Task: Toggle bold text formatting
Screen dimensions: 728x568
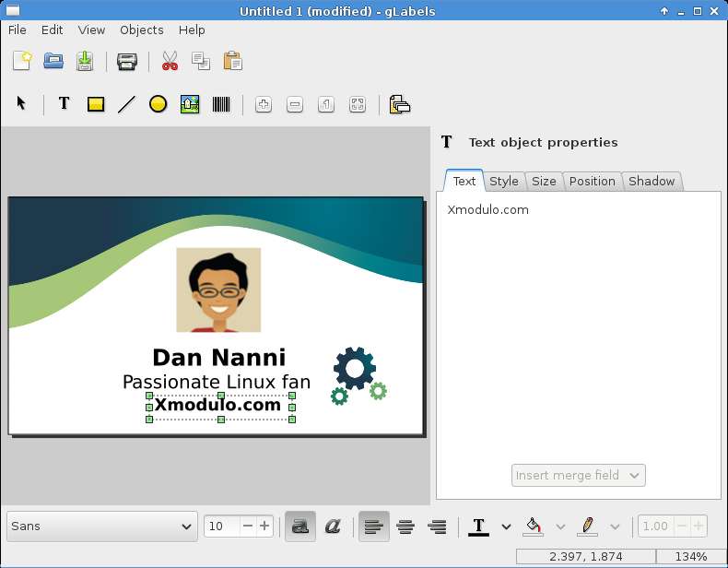Action: (299, 527)
